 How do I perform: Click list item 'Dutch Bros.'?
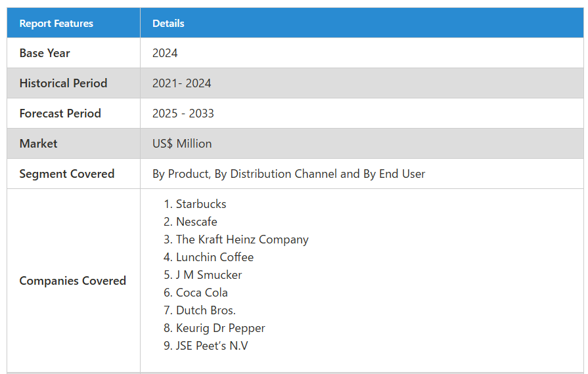[206, 310]
